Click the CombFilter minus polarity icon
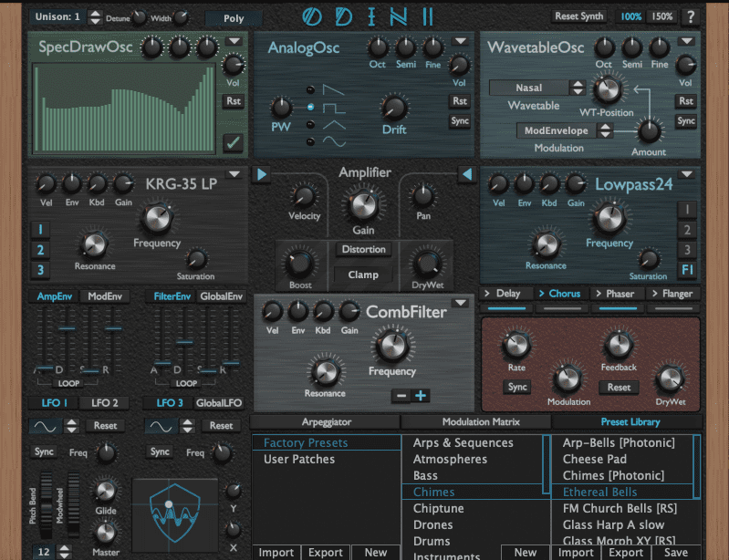The image size is (729, 560). point(401,396)
